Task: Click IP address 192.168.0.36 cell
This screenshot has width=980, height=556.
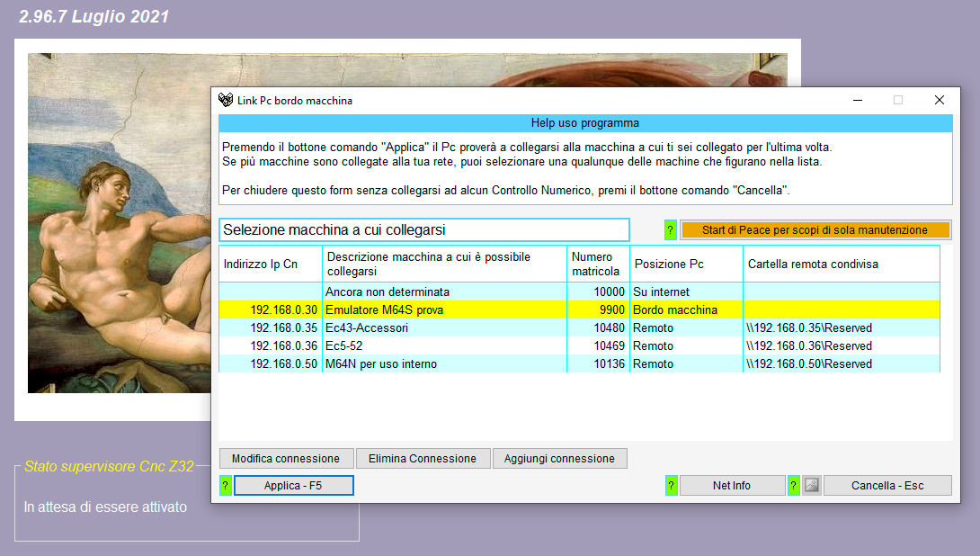Action: (x=271, y=345)
